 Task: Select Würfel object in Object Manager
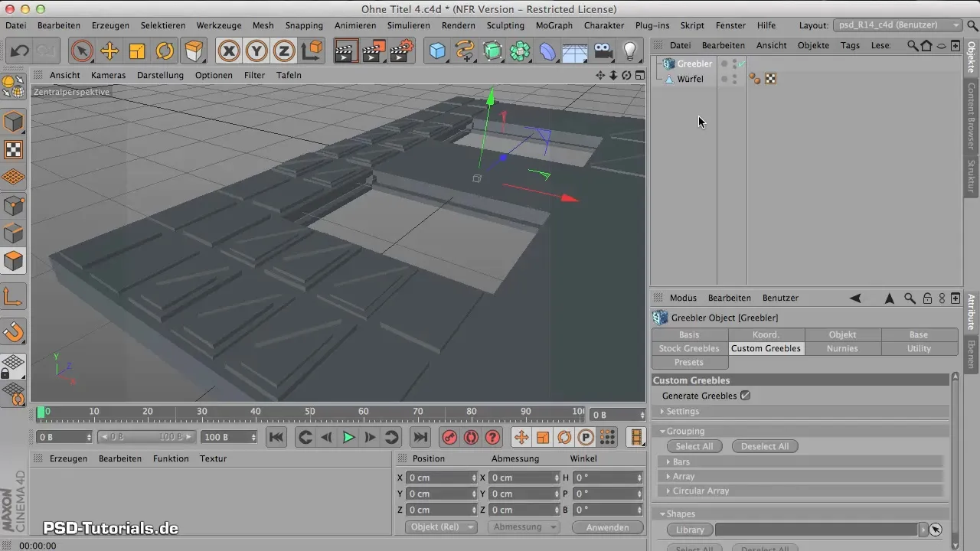[690, 79]
